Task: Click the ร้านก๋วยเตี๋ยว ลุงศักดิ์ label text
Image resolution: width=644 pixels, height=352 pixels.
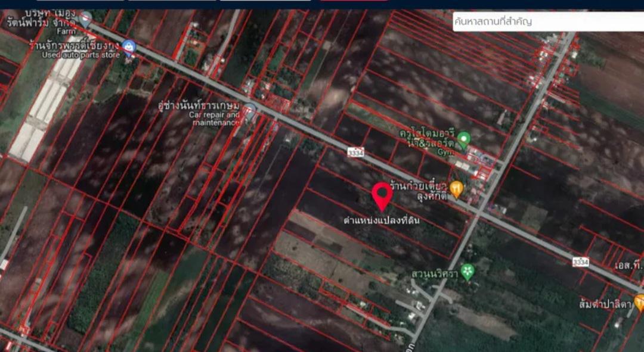Action: [419, 191]
